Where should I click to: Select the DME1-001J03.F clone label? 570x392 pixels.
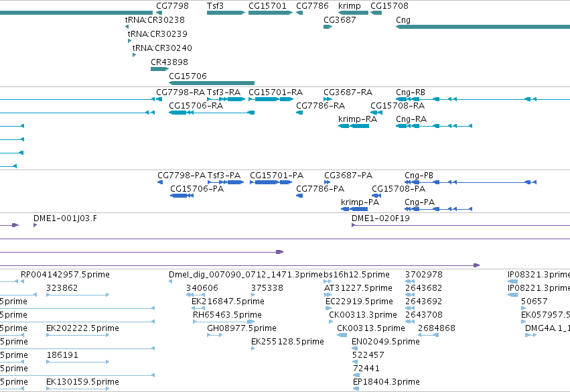[x=65, y=218]
